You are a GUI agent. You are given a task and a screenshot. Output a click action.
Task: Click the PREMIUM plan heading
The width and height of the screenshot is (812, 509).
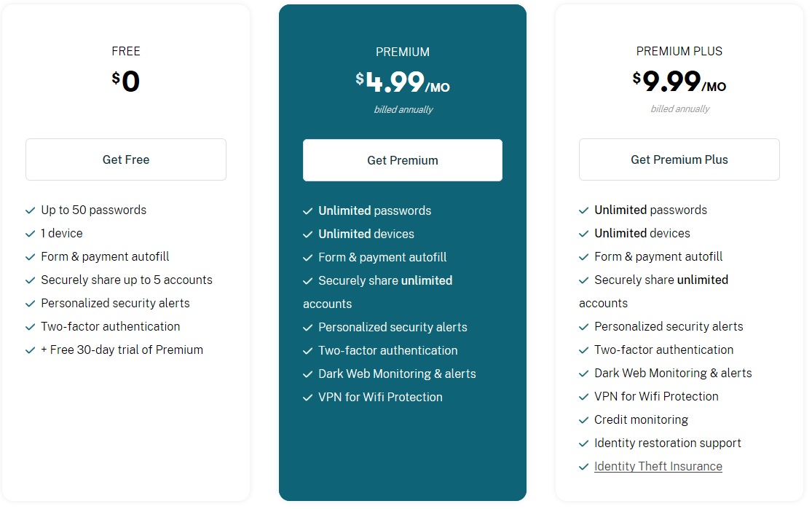[402, 52]
